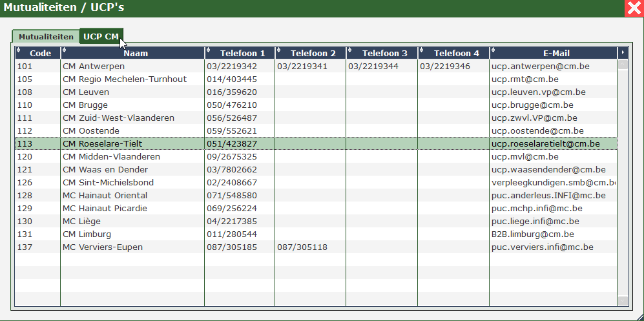Select the MC Liège row
Image resolution: width=644 pixels, height=321 pixels.
pos(316,222)
